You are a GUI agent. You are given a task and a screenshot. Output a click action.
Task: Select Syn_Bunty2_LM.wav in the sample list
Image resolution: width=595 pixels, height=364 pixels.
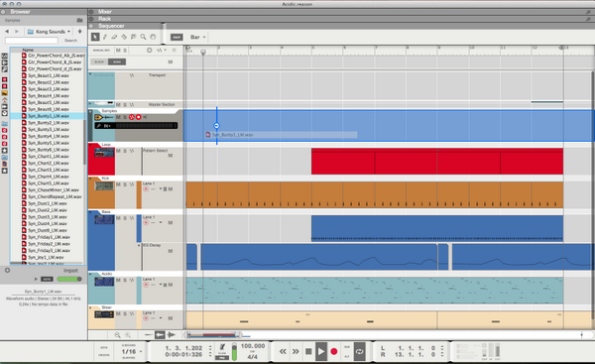(49, 123)
